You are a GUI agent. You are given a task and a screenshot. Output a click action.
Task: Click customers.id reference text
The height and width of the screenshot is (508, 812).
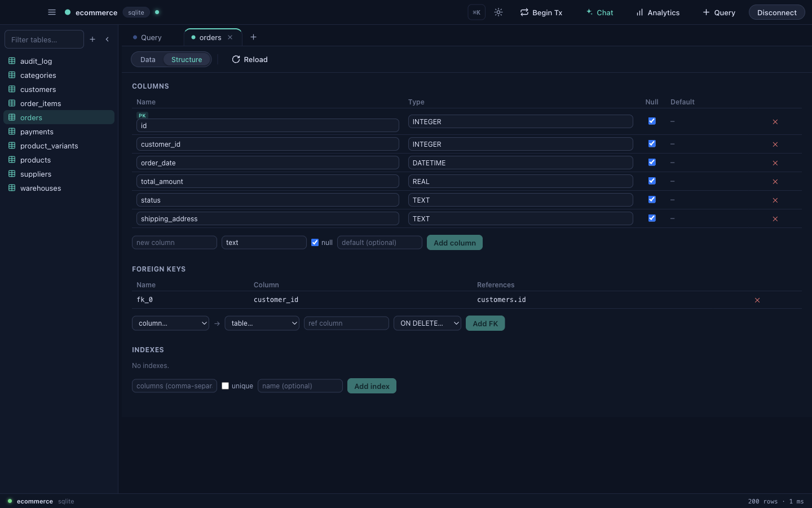tap(501, 300)
